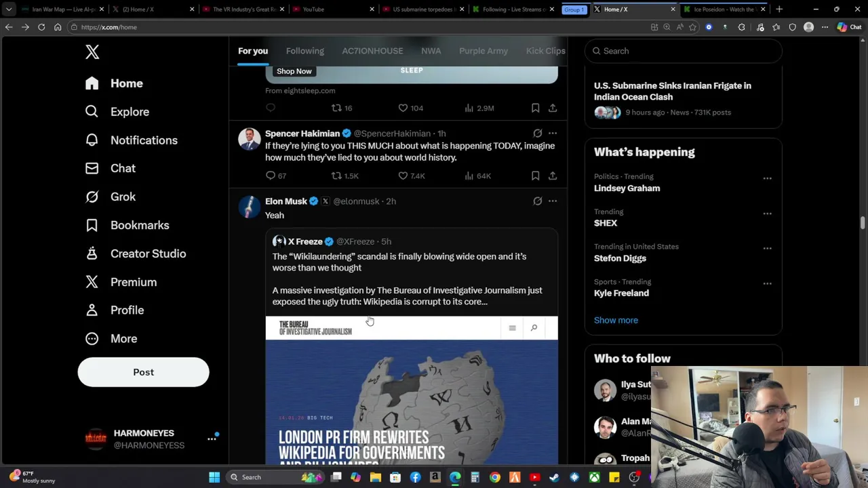
Task: Open Spencer Hakimian's profile avatar
Action: point(250,139)
